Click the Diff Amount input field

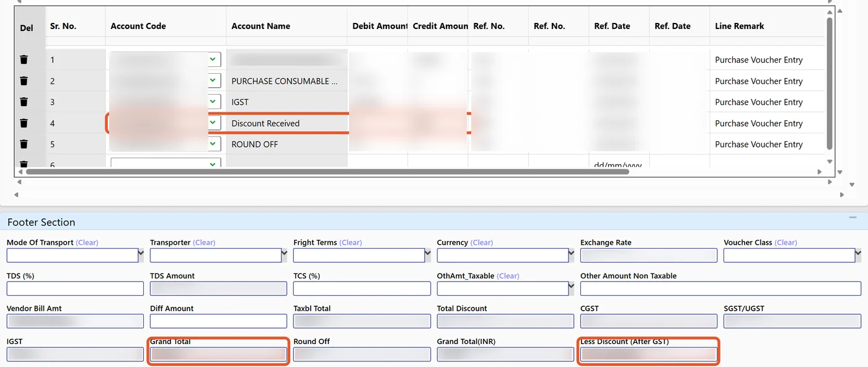coord(218,321)
